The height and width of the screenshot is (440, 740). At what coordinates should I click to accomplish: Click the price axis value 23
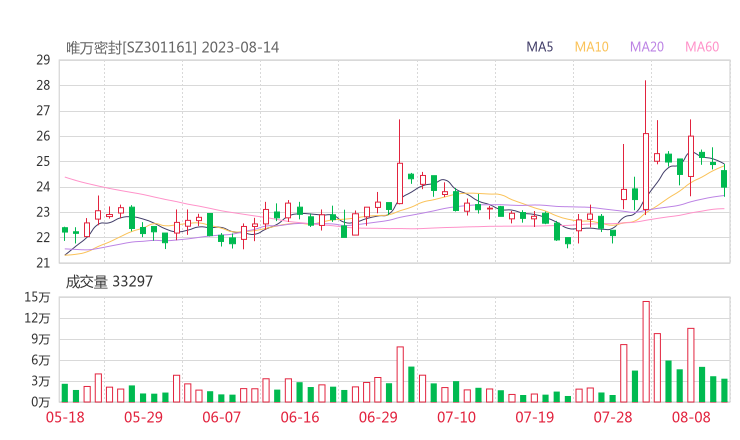tap(43, 212)
